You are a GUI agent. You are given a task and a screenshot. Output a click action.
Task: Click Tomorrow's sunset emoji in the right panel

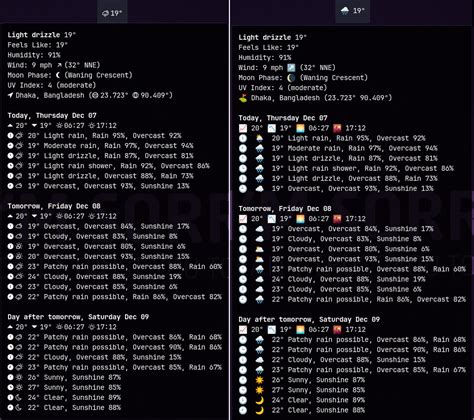pyautogui.click(x=337, y=219)
